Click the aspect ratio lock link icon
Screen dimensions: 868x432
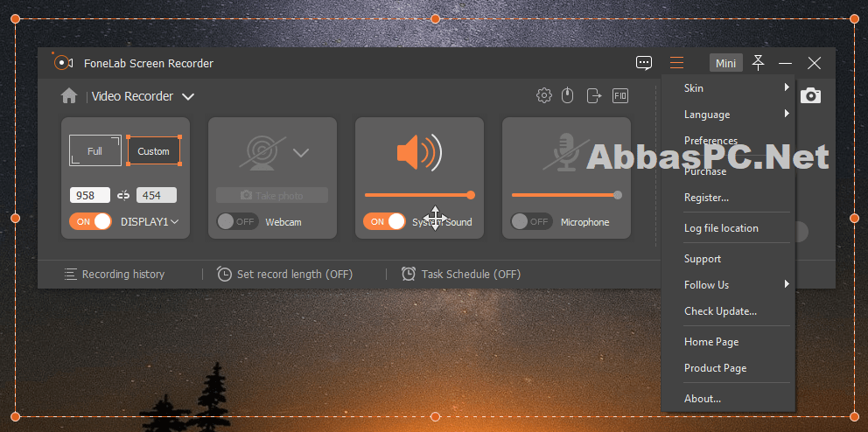point(123,195)
